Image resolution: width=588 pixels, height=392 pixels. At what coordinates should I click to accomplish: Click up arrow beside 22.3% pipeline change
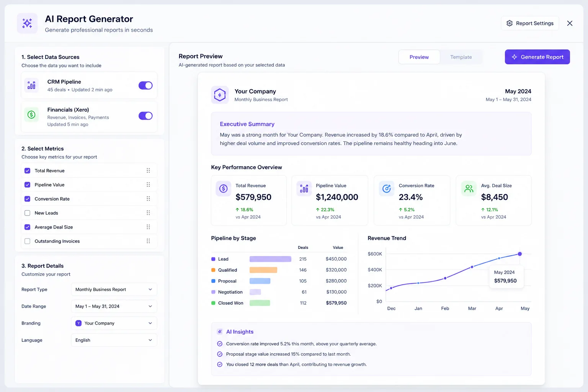[318, 210]
